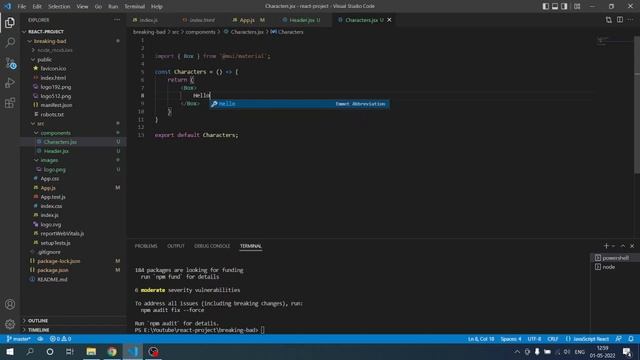Open customize layout icon

coord(577,6)
